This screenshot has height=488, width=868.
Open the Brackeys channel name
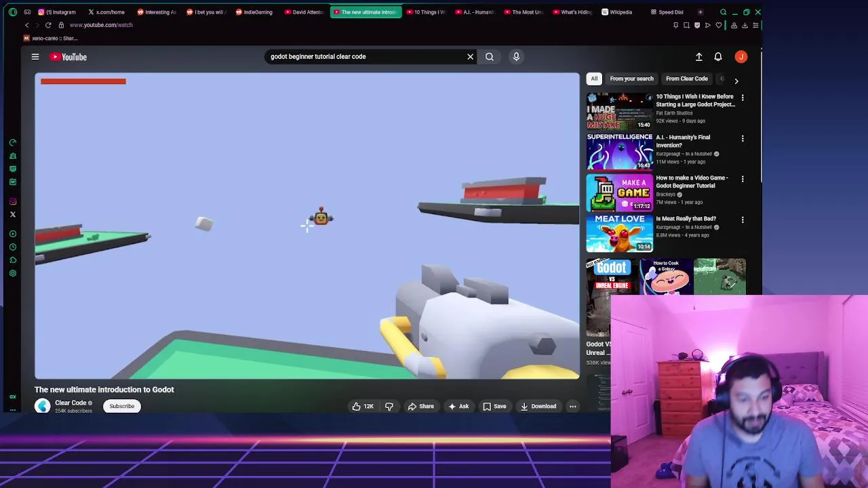(x=666, y=195)
